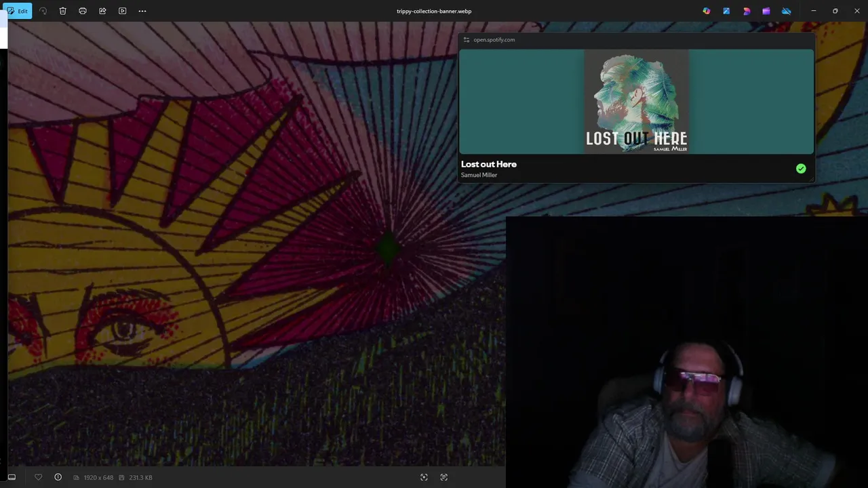Open the Clipchamp icon in the title bar

tap(766, 11)
